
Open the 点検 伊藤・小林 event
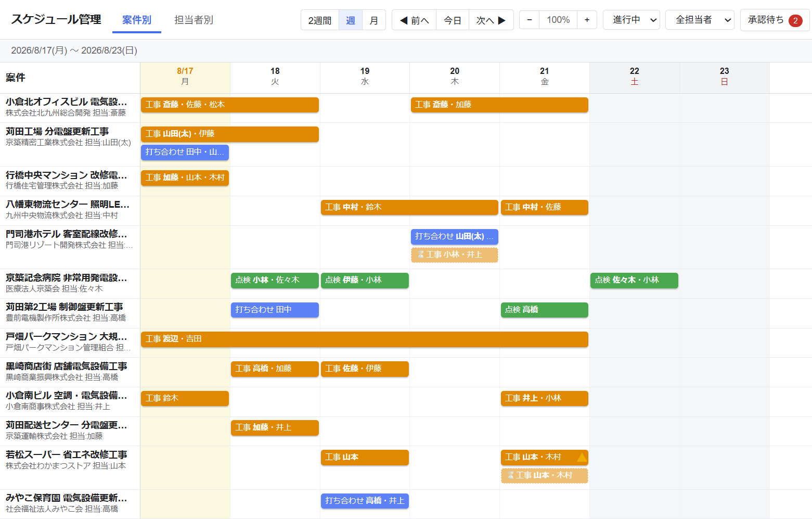(365, 280)
